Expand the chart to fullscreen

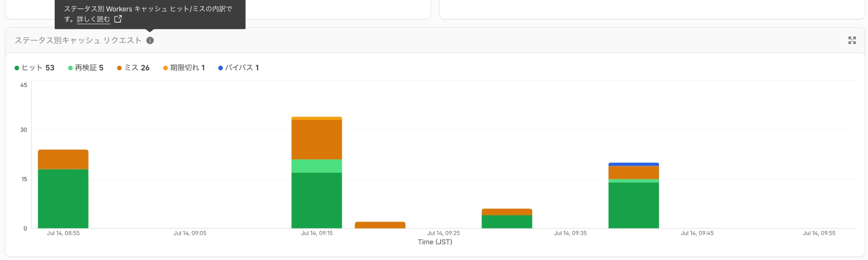(852, 40)
